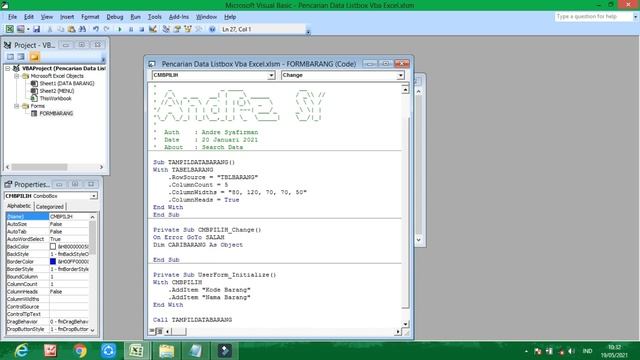Open the Add-Ins menu
Image resolution: width=640 pixels, height=360 pixels.
click(x=179, y=17)
